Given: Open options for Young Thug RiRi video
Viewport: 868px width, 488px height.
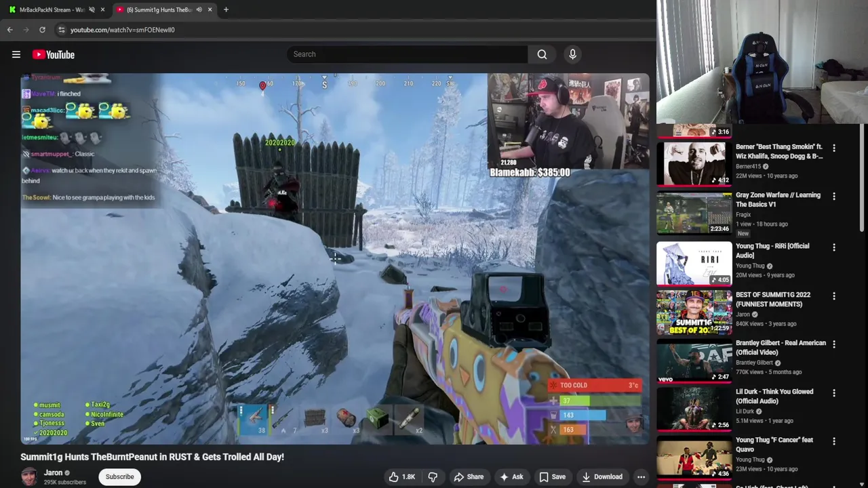Looking at the screenshot, I should click(834, 247).
